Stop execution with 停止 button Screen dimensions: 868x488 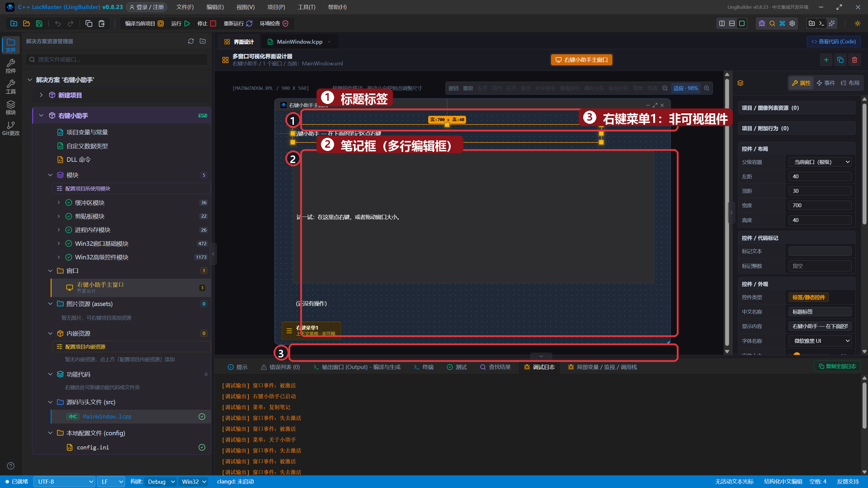coord(207,23)
